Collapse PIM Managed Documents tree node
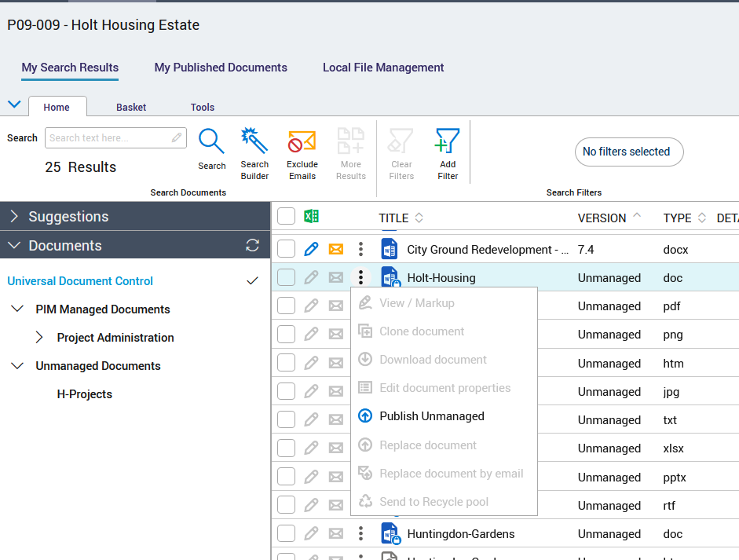 pos(17,309)
